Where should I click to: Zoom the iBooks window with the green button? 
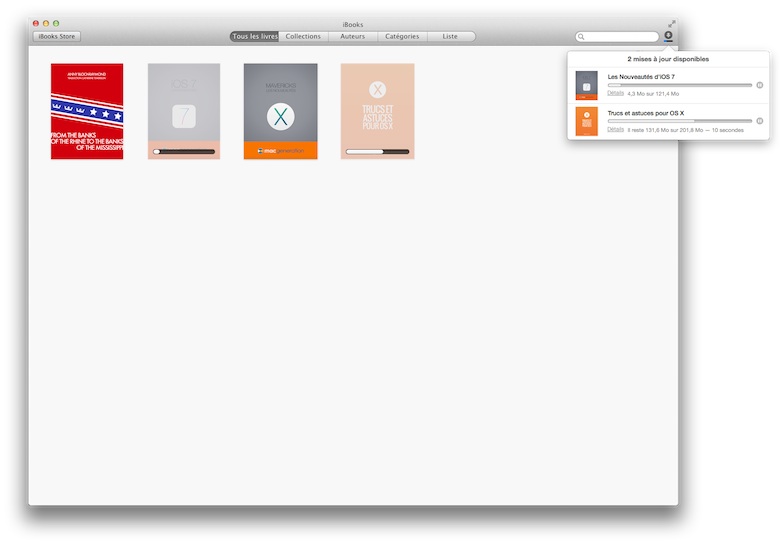pos(56,23)
